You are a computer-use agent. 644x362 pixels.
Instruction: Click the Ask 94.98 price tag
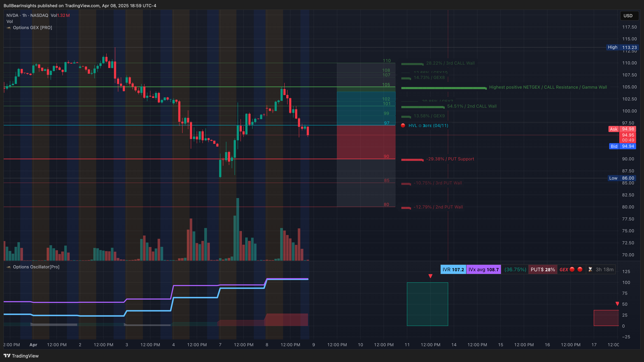click(622, 129)
